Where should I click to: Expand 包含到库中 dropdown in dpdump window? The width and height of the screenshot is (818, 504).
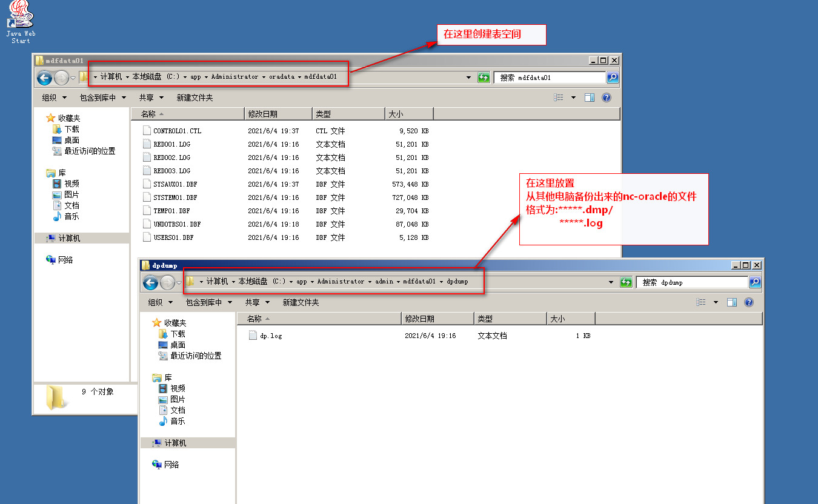[209, 302]
